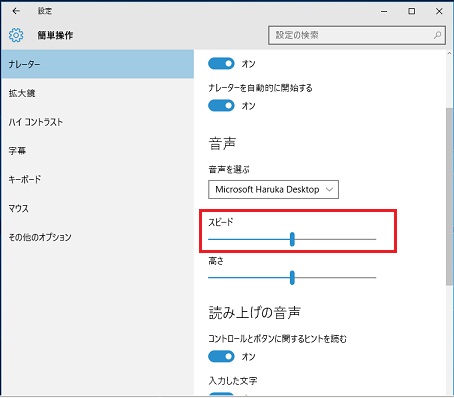Focus the 設定の検索 search field
Screen dimensions: 454x398
coord(357,35)
